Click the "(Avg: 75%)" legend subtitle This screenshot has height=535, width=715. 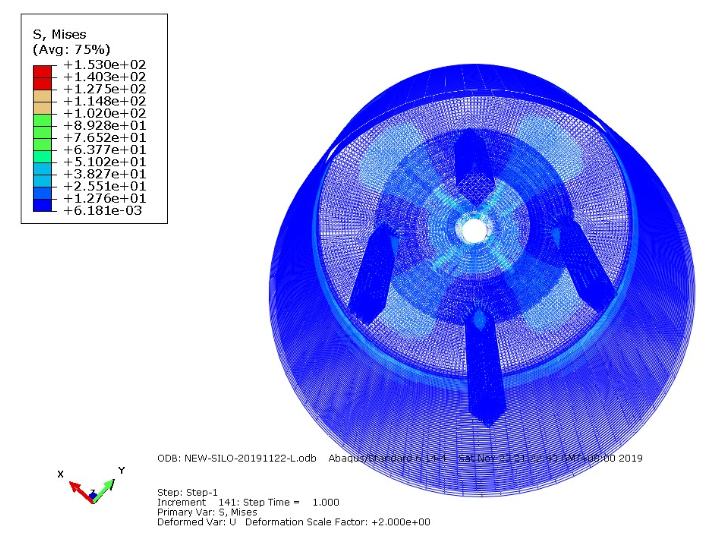[72, 49]
